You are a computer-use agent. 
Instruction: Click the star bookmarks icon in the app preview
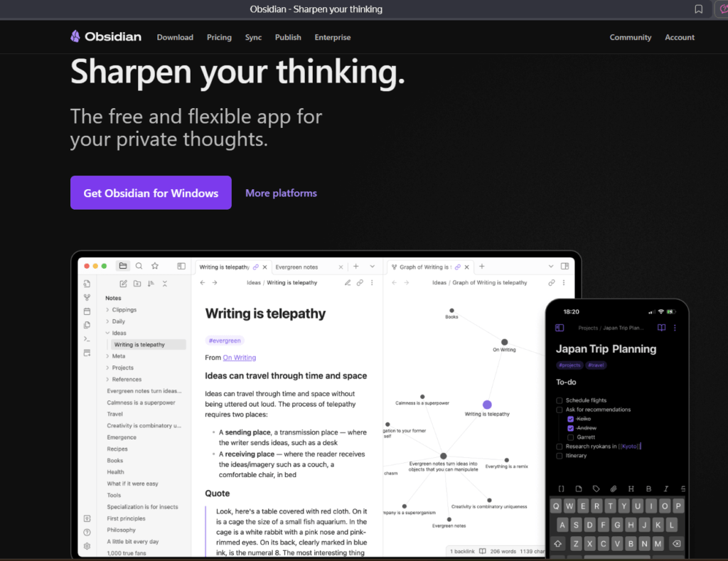(x=155, y=266)
